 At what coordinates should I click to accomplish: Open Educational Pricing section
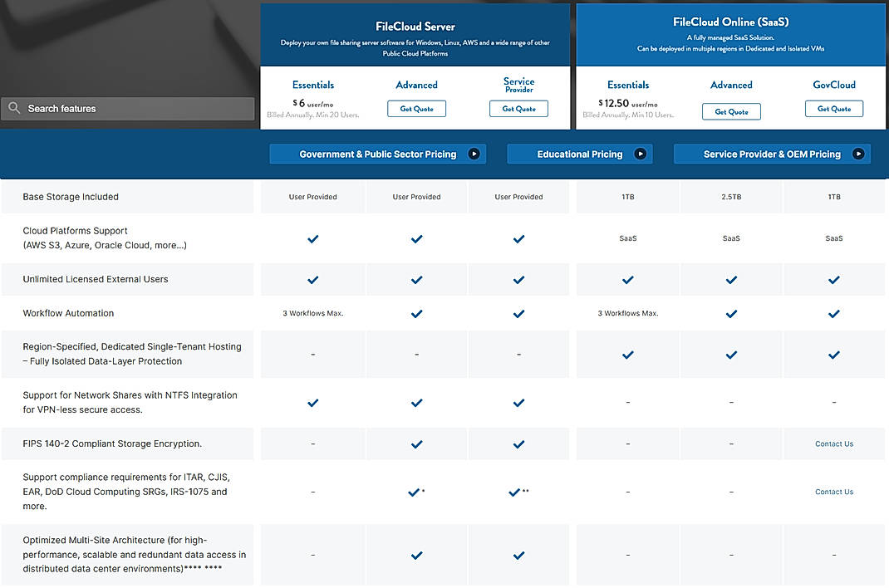[579, 154]
